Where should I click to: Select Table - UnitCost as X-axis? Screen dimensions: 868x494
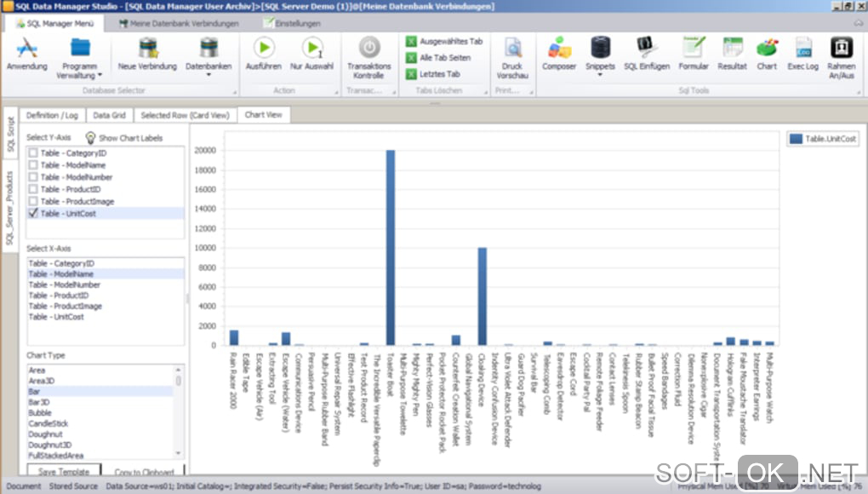(x=106, y=317)
